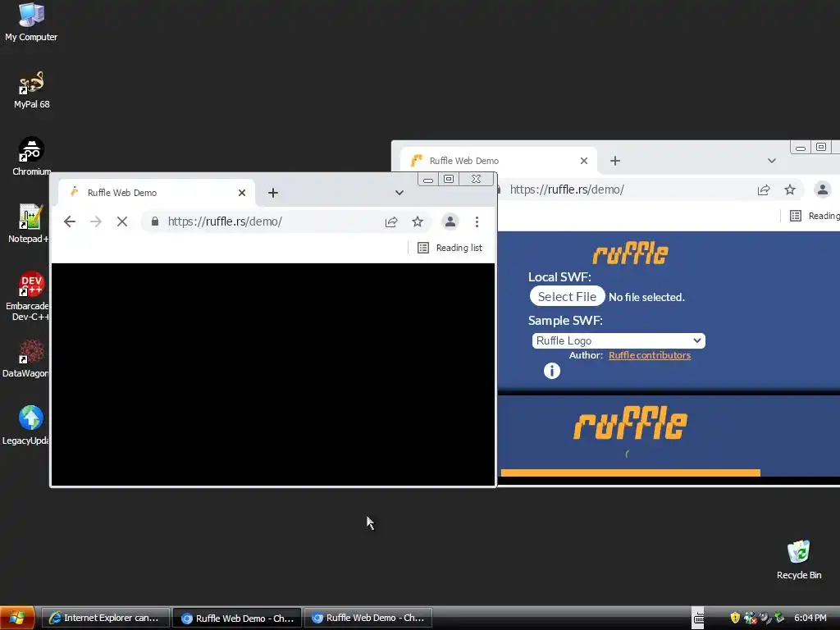Image resolution: width=840 pixels, height=630 pixels.
Task: Share page icon in back window
Action: 764,189
